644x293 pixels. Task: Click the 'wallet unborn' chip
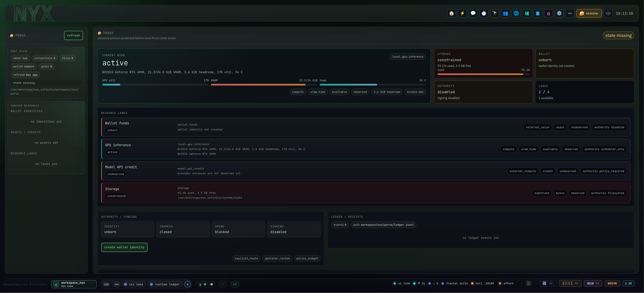23,66
